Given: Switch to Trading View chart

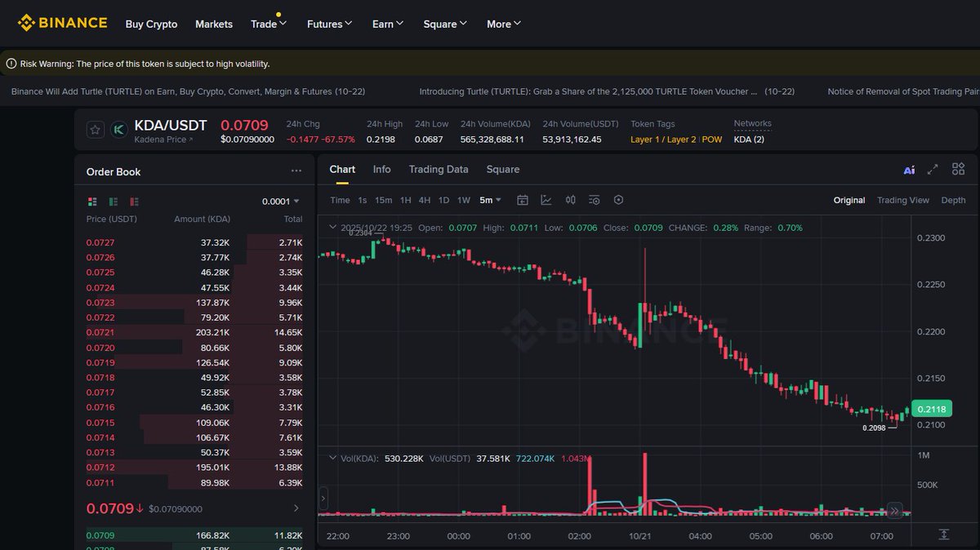Looking at the screenshot, I should point(903,200).
